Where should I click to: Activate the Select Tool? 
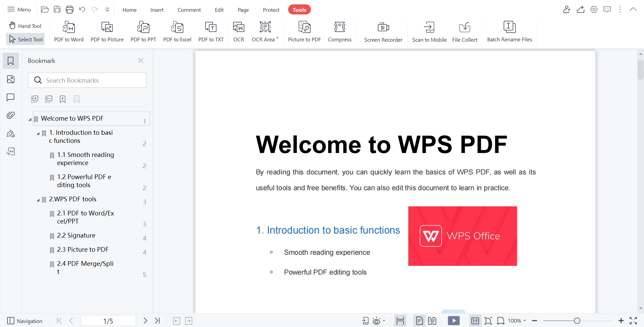point(26,39)
